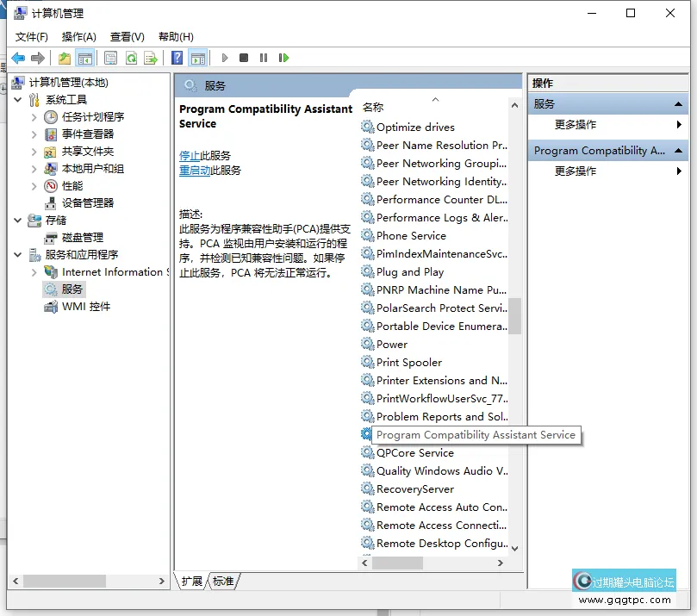The width and height of the screenshot is (697, 616).
Task: Click the services list vertical scrollbar thumb
Action: [x=514, y=315]
